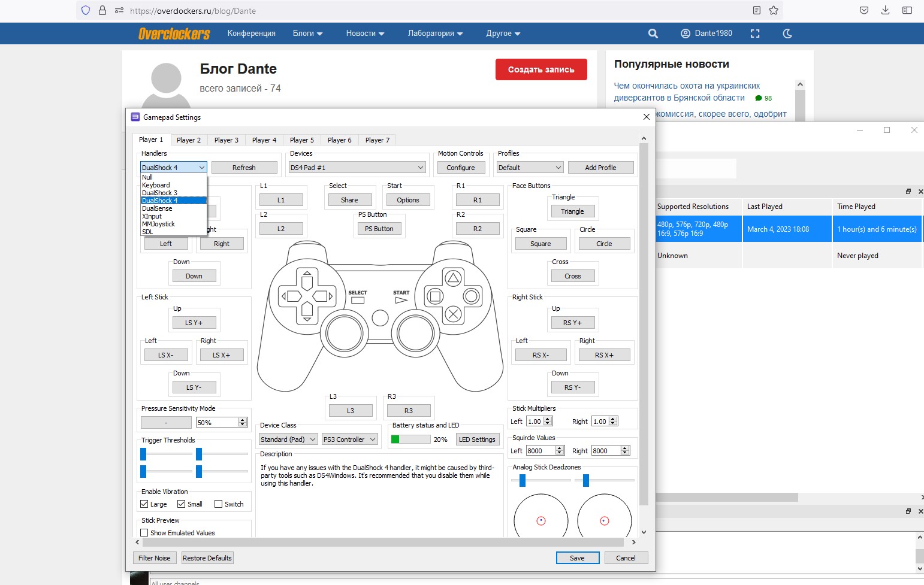This screenshot has height=585, width=924.
Task: Open the Profiles Default dropdown
Action: pos(530,168)
